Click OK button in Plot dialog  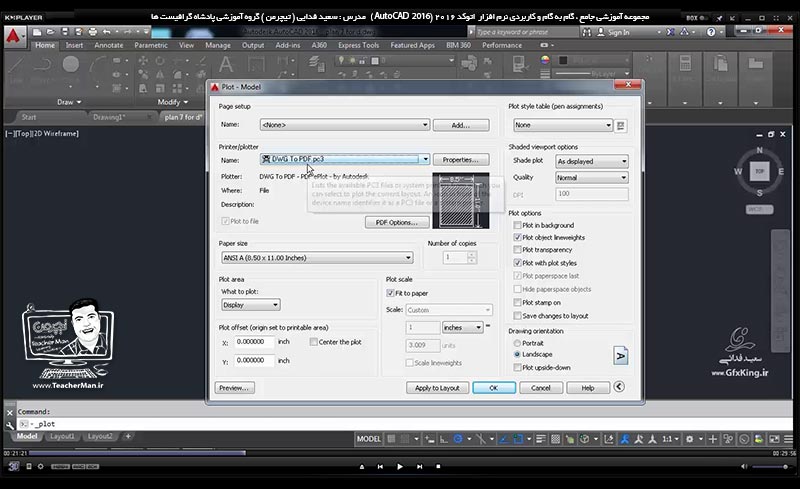coord(494,388)
